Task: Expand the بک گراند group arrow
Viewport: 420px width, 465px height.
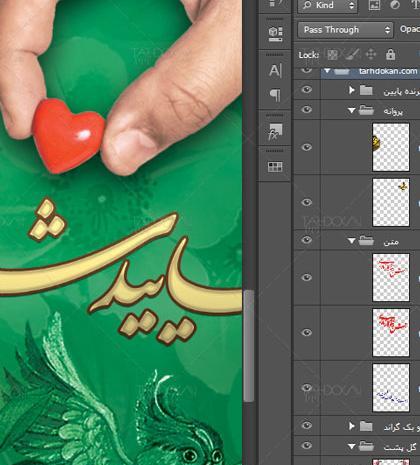Action: 351,426
